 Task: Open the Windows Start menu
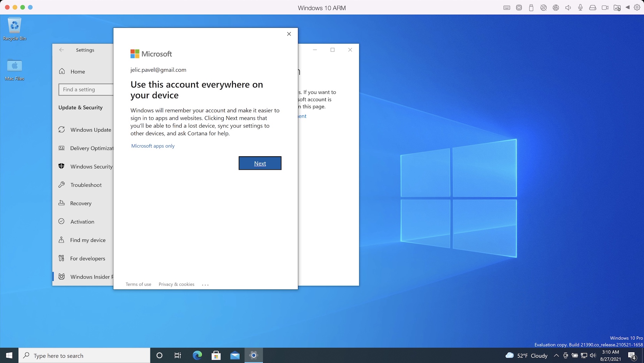point(9,355)
